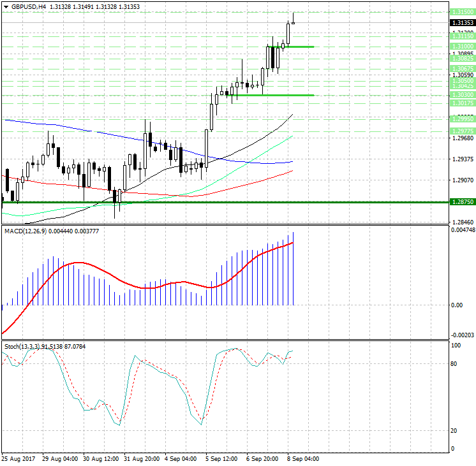This screenshot has height=466, width=476.
Task: Click the chart title dropdown triangle
Action: pyautogui.click(x=6, y=7)
